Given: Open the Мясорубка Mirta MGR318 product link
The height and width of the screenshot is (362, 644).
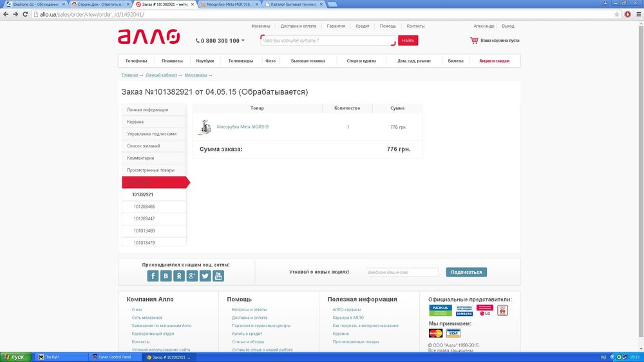Looking at the screenshot, I should (x=242, y=127).
